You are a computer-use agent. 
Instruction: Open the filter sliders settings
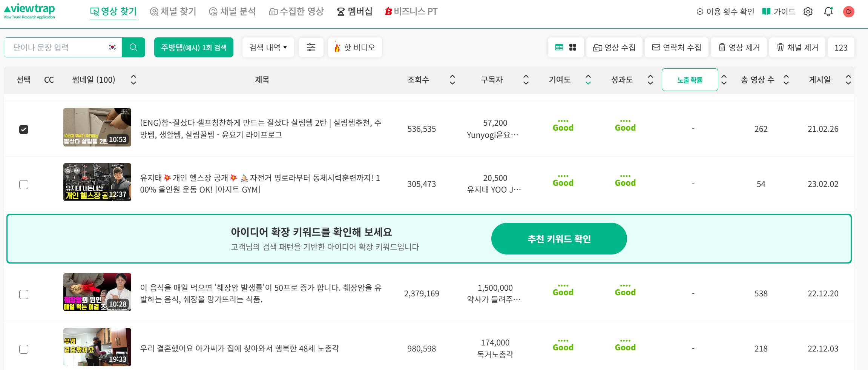click(311, 47)
